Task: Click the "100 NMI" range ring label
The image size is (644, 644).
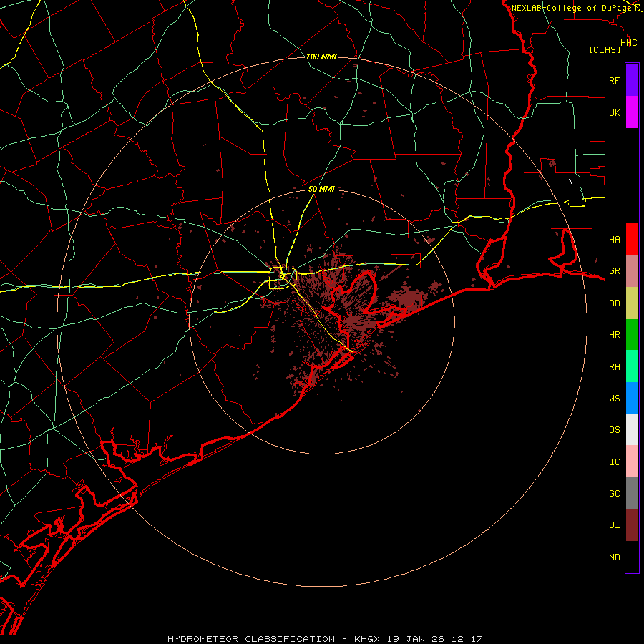Action: (321, 57)
